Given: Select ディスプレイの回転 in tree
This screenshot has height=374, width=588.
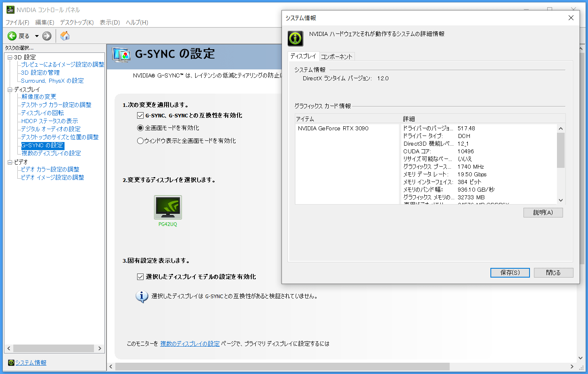Looking at the screenshot, I should pyautogui.click(x=42, y=113).
